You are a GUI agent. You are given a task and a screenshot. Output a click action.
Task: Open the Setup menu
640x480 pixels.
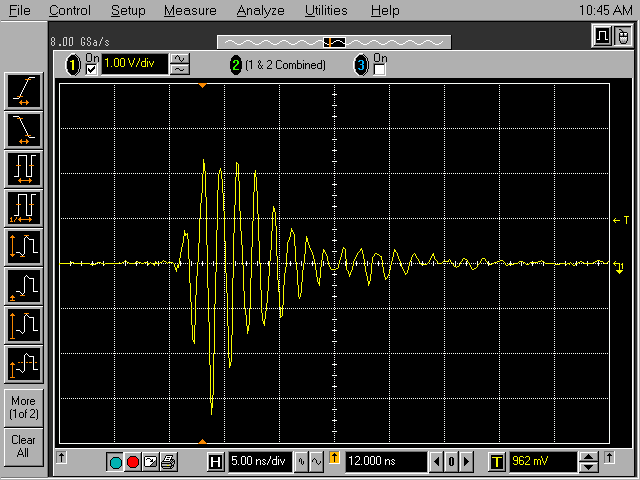(128, 10)
